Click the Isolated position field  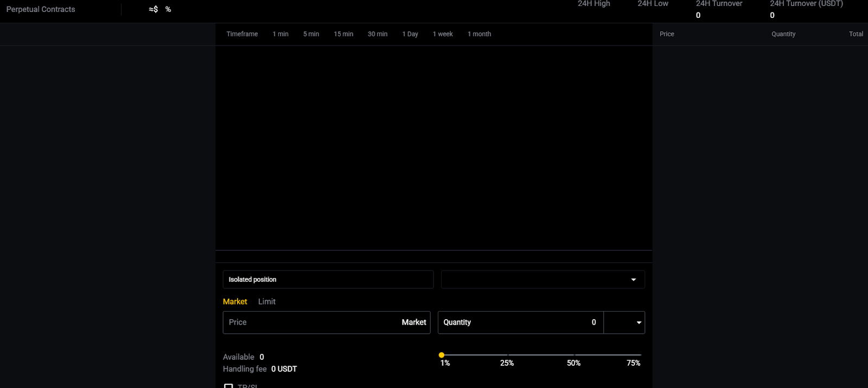328,280
